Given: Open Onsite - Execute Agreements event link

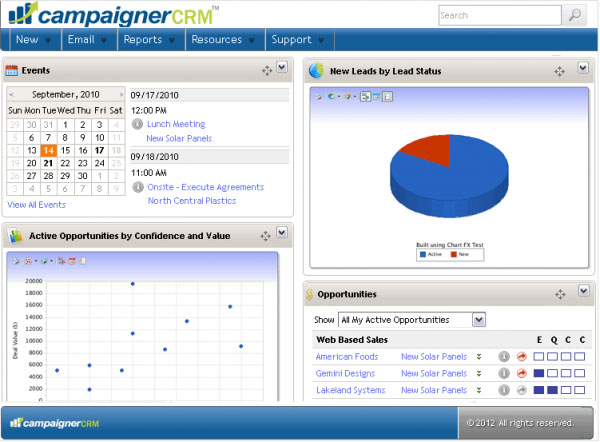Looking at the screenshot, I should tap(205, 187).
